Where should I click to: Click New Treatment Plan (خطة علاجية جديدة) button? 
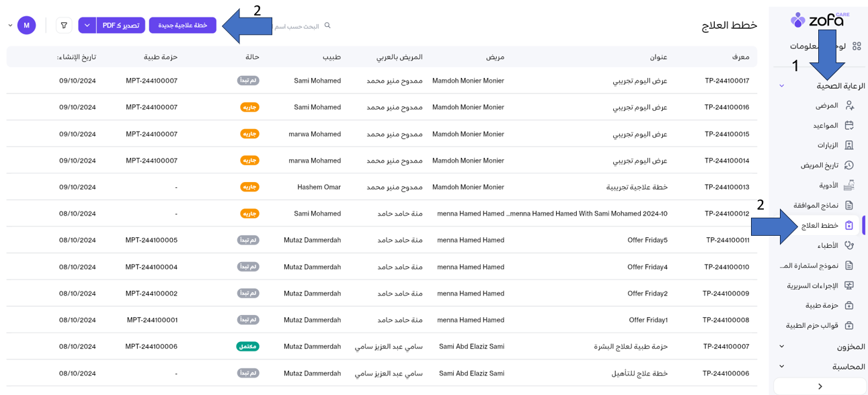(x=182, y=26)
